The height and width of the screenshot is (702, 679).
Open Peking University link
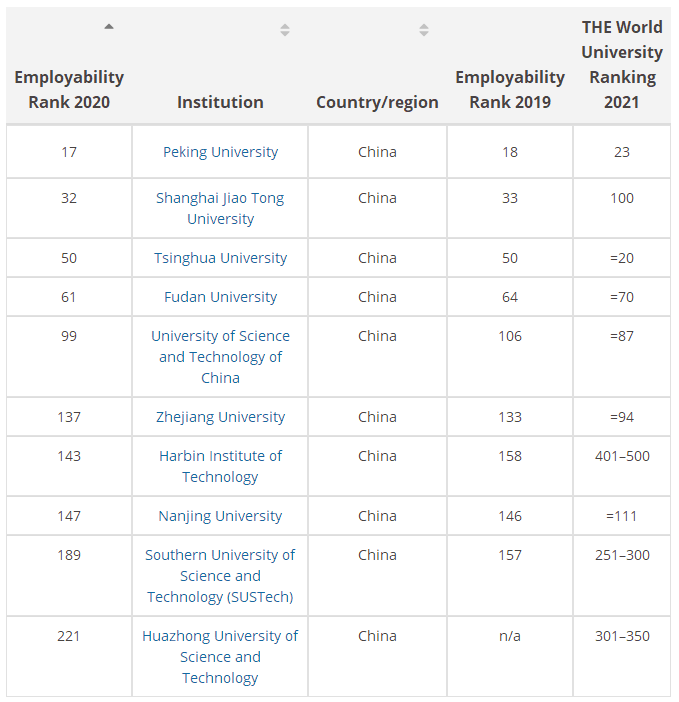[220, 152]
